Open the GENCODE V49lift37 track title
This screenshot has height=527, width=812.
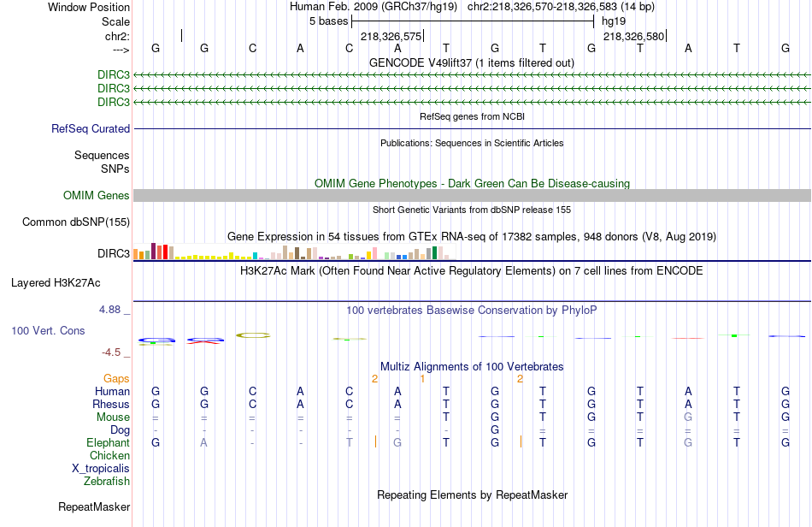click(472, 62)
